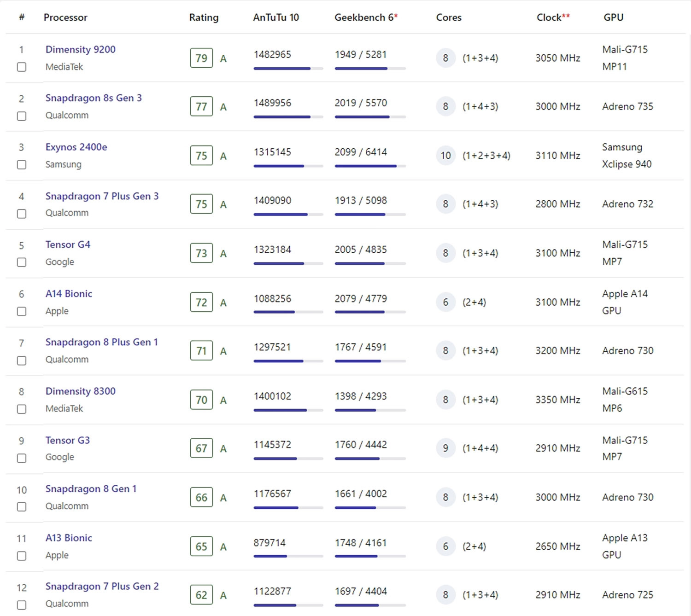Select the clock value 3350 MHz

click(x=558, y=400)
